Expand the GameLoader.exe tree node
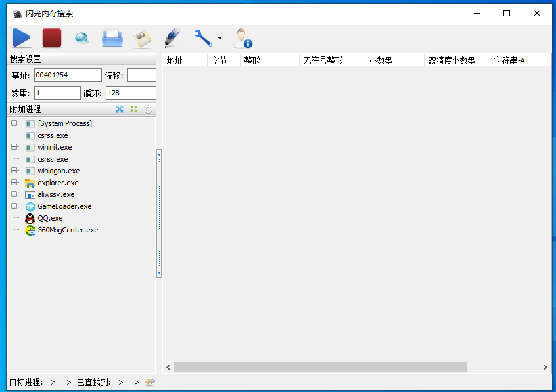 (14, 206)
